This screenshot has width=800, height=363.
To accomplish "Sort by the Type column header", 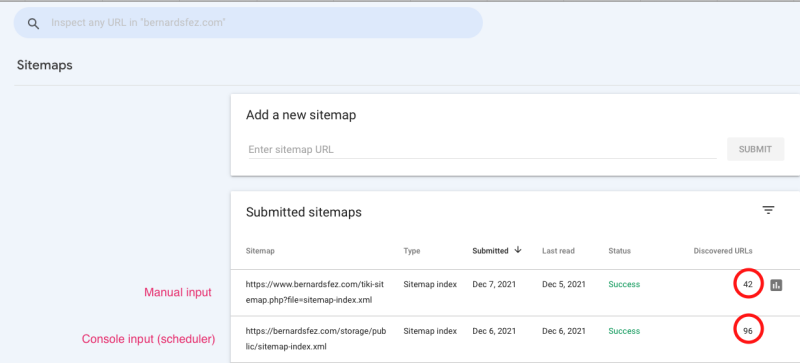I will (412, 251).
